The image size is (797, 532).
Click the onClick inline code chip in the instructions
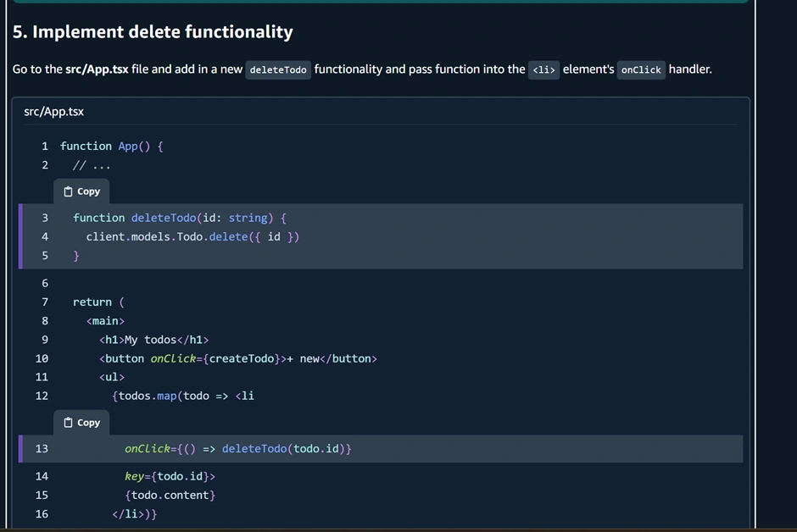(641, 69)
